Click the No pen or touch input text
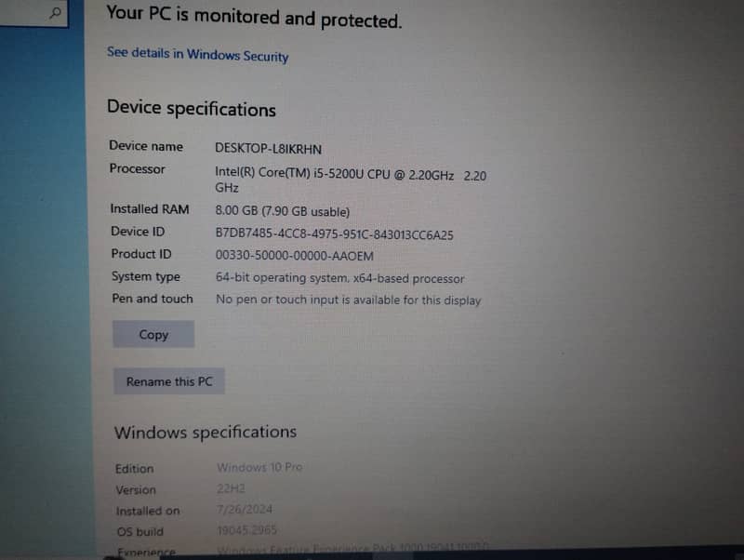 pos(348,300)
